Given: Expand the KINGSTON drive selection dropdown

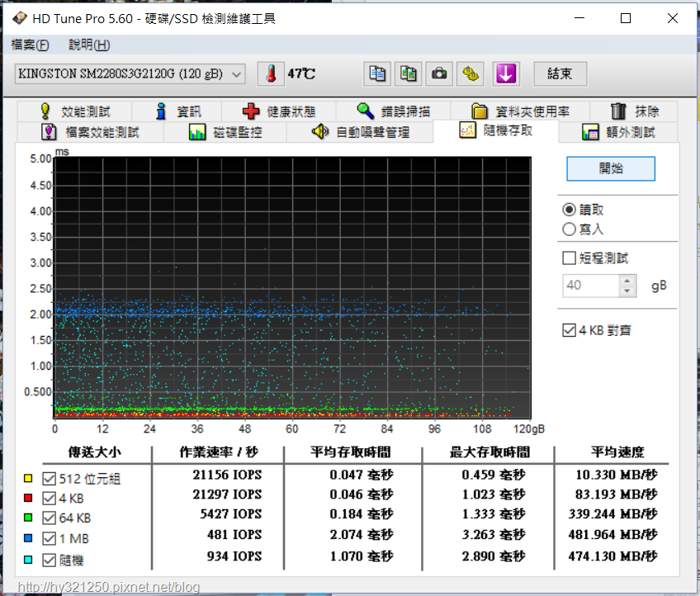Looking at the screenshot, I should click(x=130, y=73).
